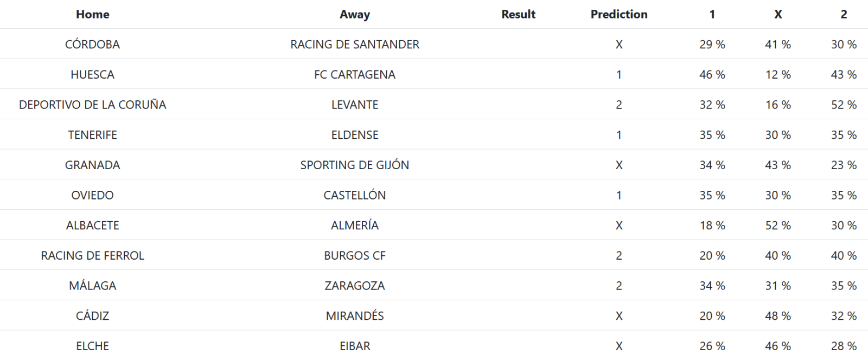
Task: Click MIRANDÉS in the Away column
Action: (355, 316)
